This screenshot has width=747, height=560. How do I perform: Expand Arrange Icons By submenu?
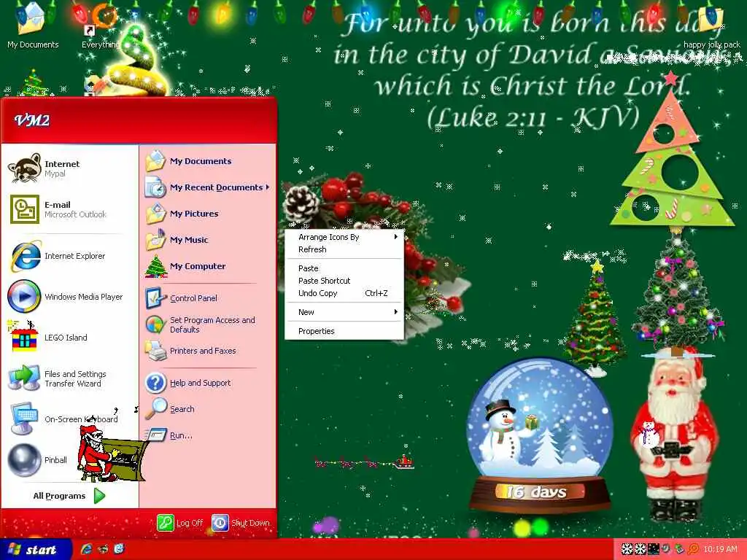click(344, 237)
